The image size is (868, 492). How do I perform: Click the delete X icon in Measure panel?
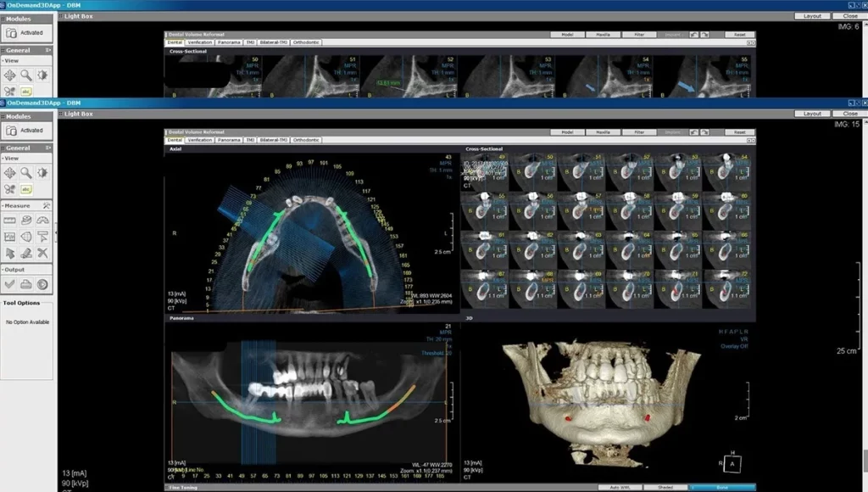pos(42,253)
